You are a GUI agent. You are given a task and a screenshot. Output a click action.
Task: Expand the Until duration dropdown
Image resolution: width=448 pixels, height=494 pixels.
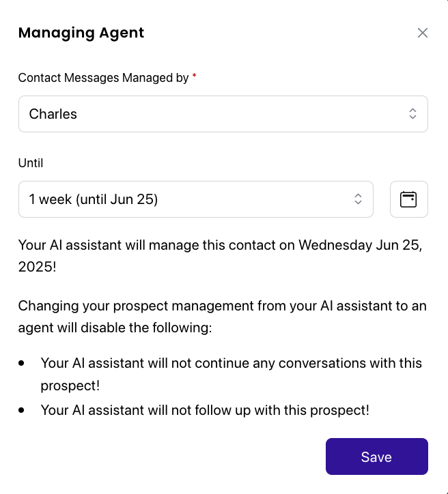point(196,199)
